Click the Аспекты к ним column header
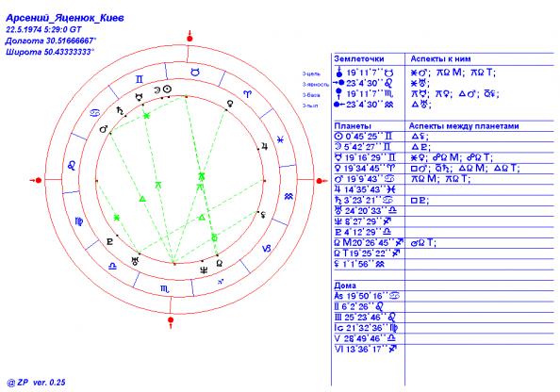 [440, 59]
